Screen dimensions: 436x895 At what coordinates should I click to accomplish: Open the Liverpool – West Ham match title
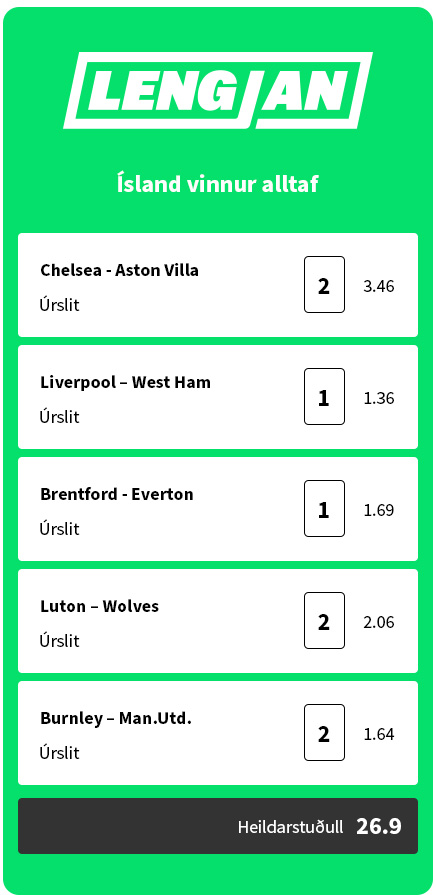126,382
